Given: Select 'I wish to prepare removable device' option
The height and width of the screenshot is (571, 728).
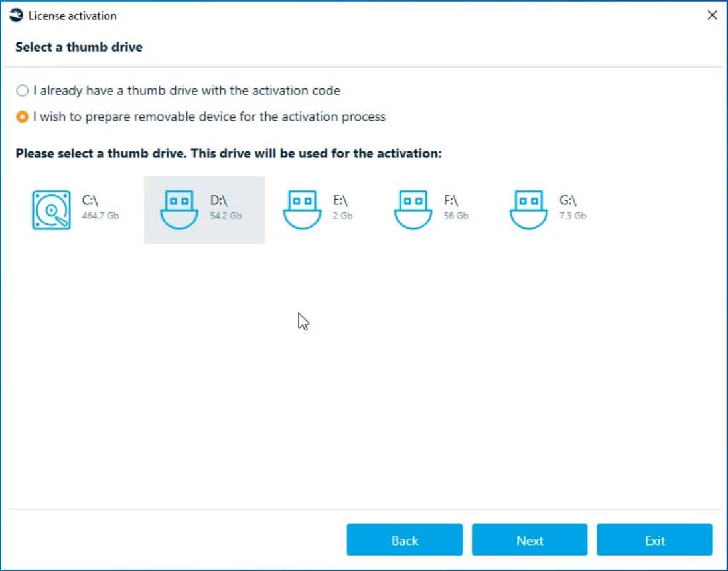Looking at the screenshot, I should tap(201, 117).
